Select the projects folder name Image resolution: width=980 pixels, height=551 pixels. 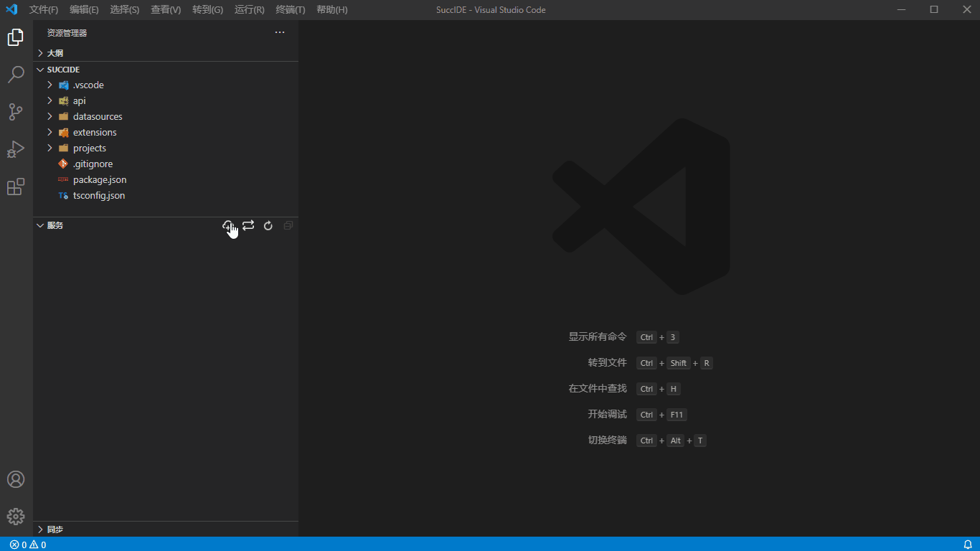(90, 149)
